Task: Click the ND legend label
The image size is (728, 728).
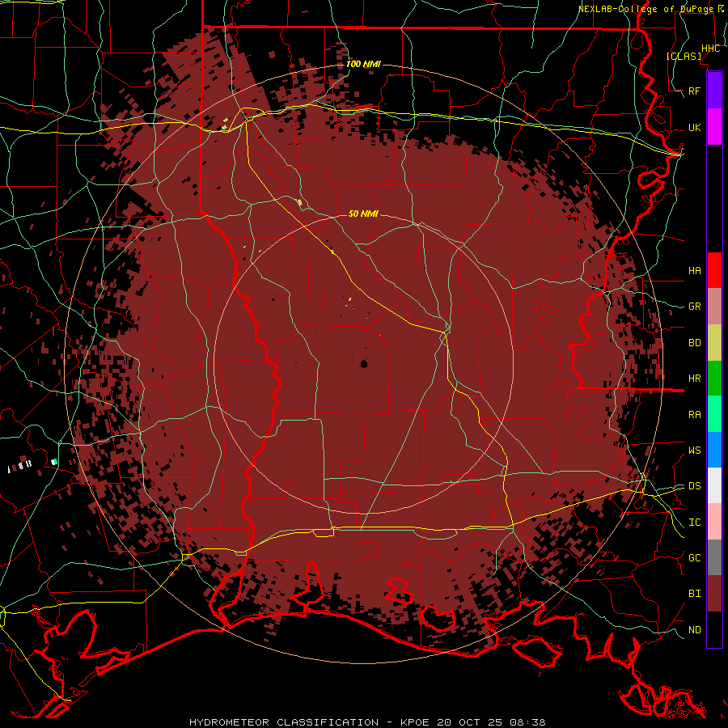Action: 695,630
